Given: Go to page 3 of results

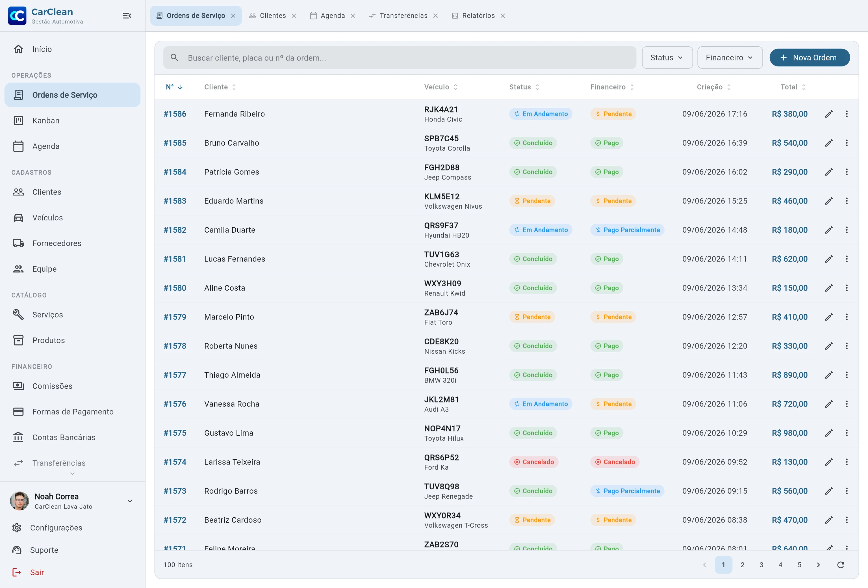Looking at the screenshot, I should point(761,565).
